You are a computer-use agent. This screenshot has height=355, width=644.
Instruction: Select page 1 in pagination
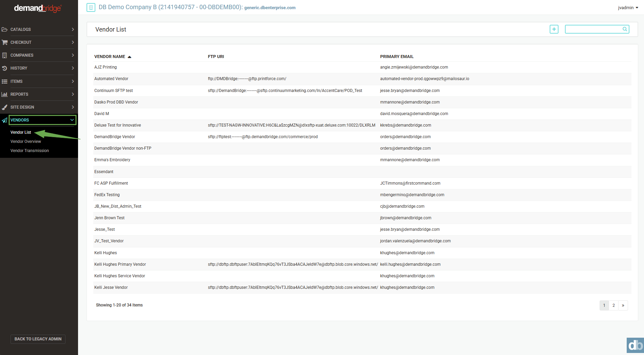[x=604, y=305]
